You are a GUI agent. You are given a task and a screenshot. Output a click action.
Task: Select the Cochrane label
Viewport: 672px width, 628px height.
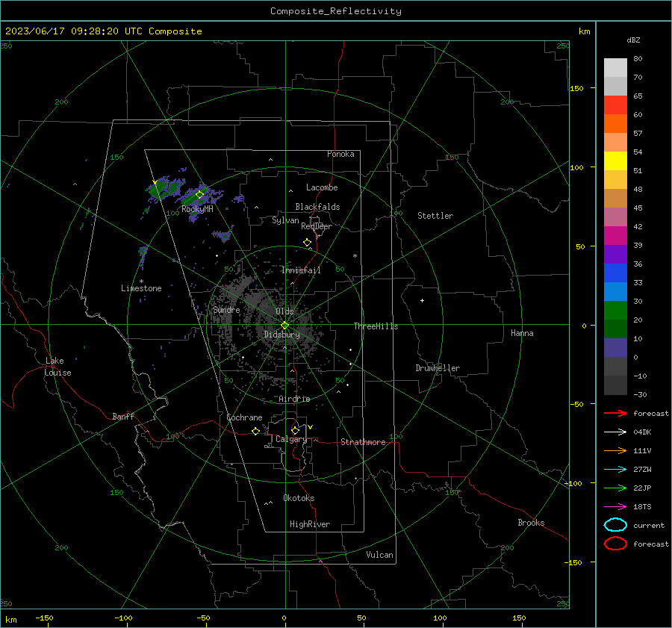(x=244, y=417)
